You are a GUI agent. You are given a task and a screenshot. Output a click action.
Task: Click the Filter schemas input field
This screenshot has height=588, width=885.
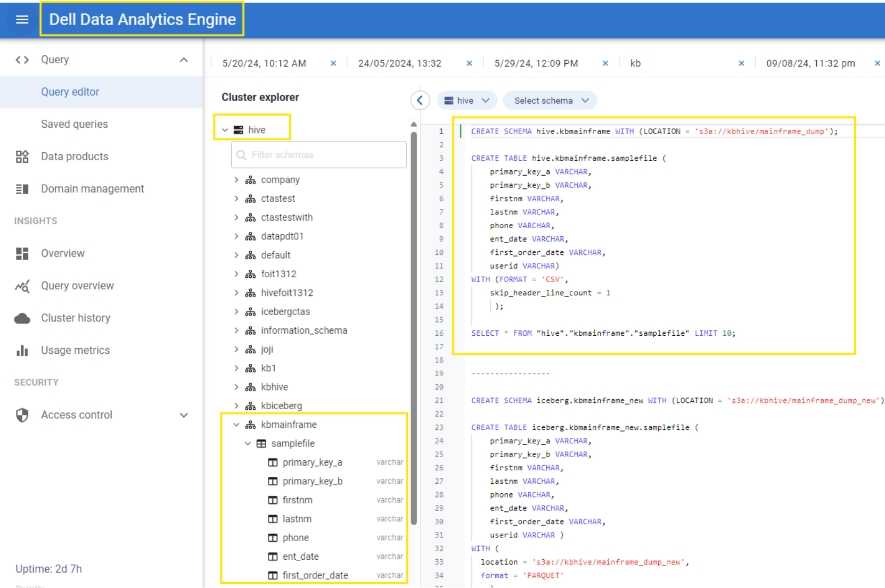coord(319,155)
